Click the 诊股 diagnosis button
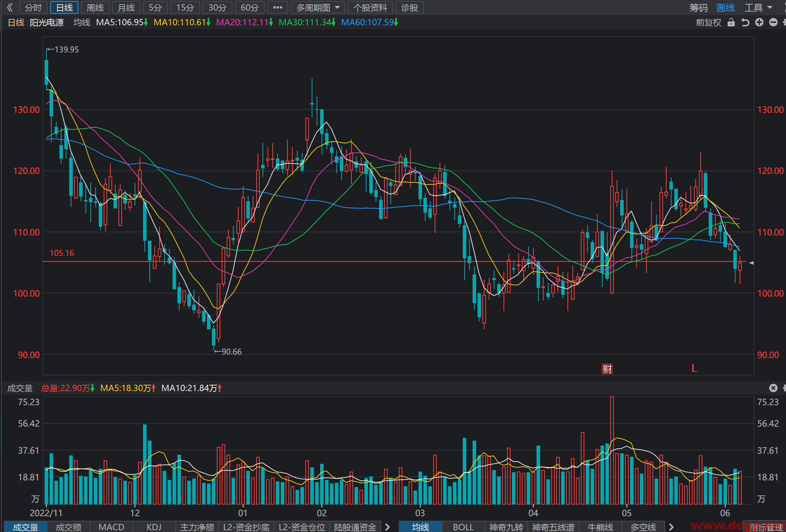This screenshot has width=786, height=532. click(410, 7)
